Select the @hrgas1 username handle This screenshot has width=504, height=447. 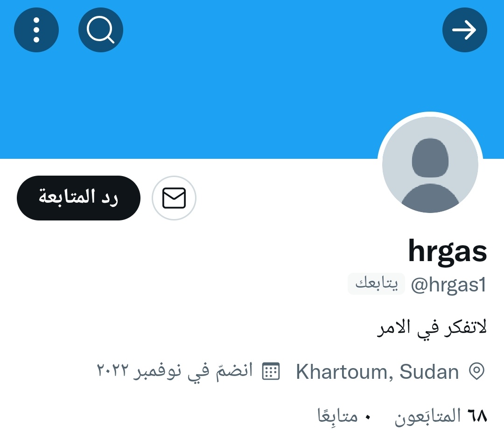[448, 285]
